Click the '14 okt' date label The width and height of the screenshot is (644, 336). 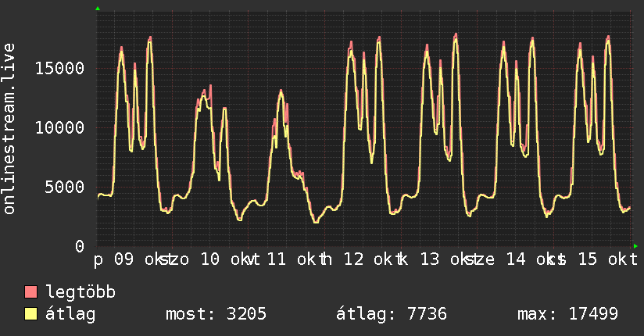(531, 259)
